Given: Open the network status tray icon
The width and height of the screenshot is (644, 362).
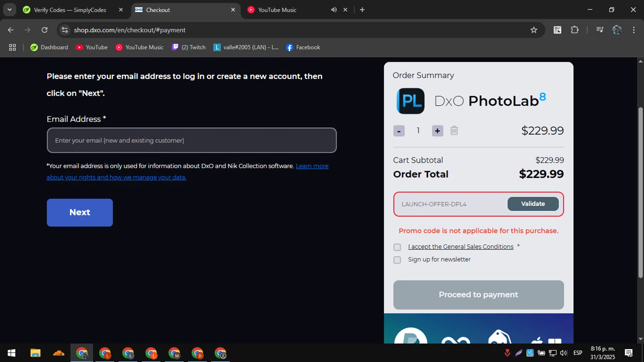Looking at the screenshot, I should [x=553, y=353].
